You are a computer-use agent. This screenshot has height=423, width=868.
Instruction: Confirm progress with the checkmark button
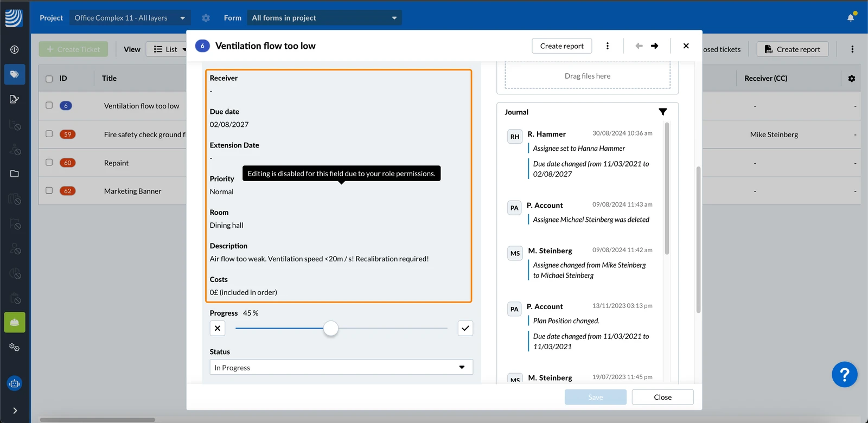465,328
